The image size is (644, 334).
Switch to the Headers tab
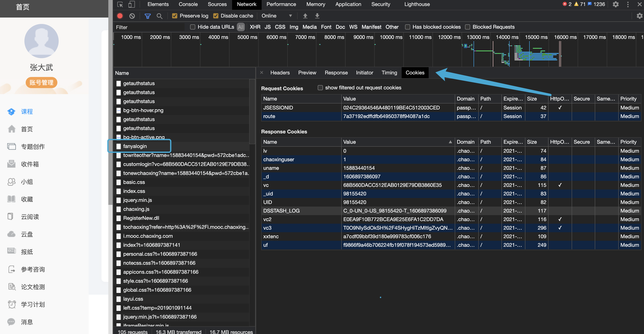[x=280, y=73]
